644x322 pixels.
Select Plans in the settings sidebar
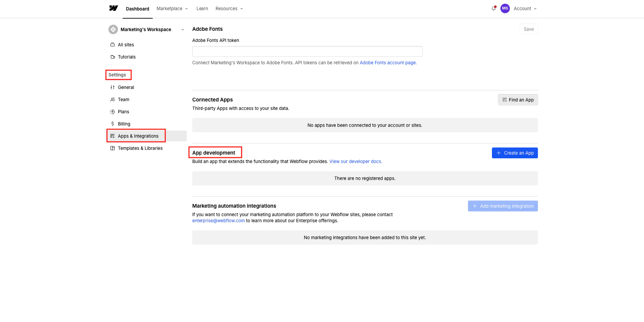(x=123, y=112)
